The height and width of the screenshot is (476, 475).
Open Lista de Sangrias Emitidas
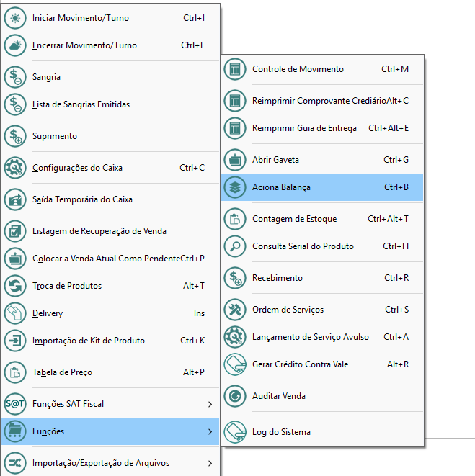click(x=81, y=104)
